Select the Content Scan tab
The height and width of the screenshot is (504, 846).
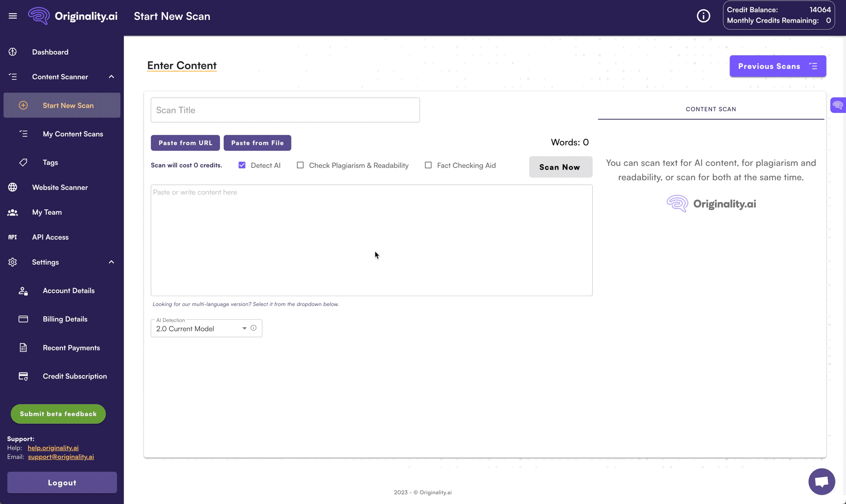(x=711, y=109)
